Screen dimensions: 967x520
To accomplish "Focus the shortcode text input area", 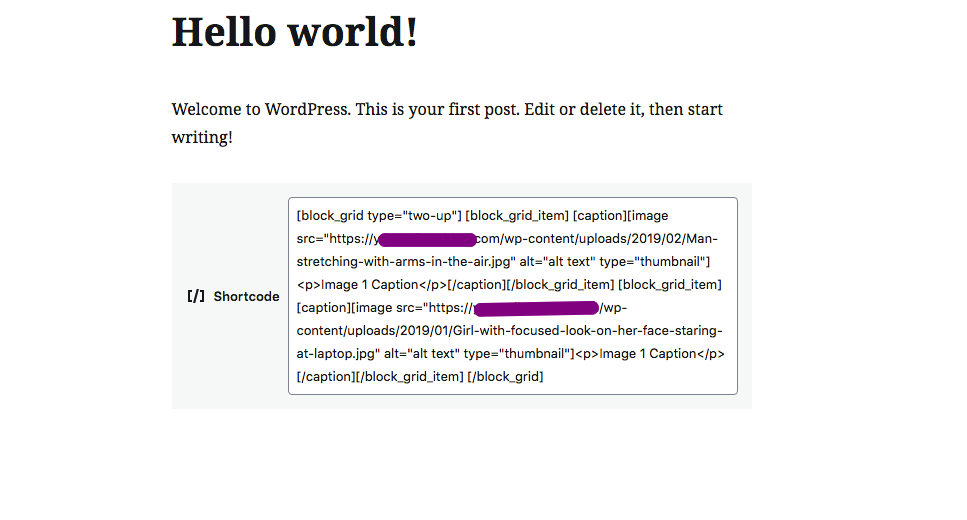I will pyautogui.click(x=512, y=295).
